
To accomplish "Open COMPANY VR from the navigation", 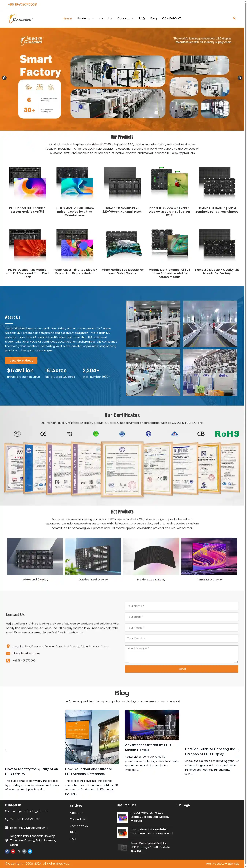I will pyautogui.click(x=172, y=18).
